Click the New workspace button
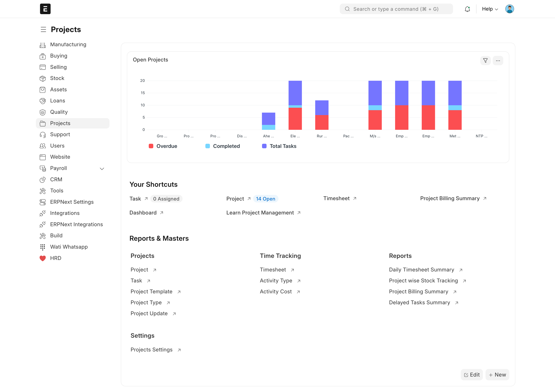The height and width of the screenshot is (392, 555). [497, 375]
